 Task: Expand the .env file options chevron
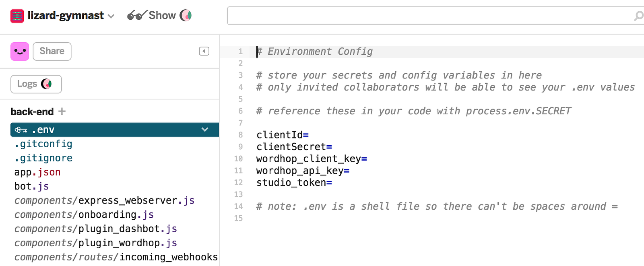205,130
